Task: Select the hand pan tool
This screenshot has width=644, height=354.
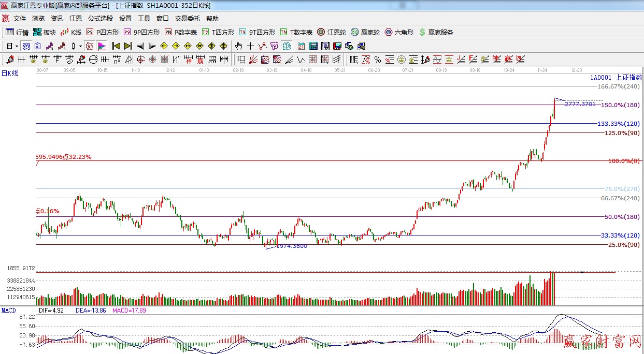Action: [239, 46]
